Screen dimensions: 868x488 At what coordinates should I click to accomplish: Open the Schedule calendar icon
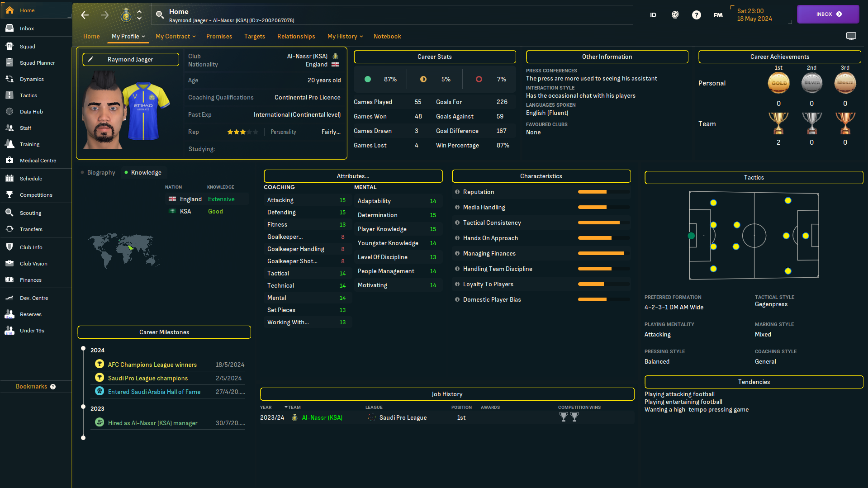[9, 178]
